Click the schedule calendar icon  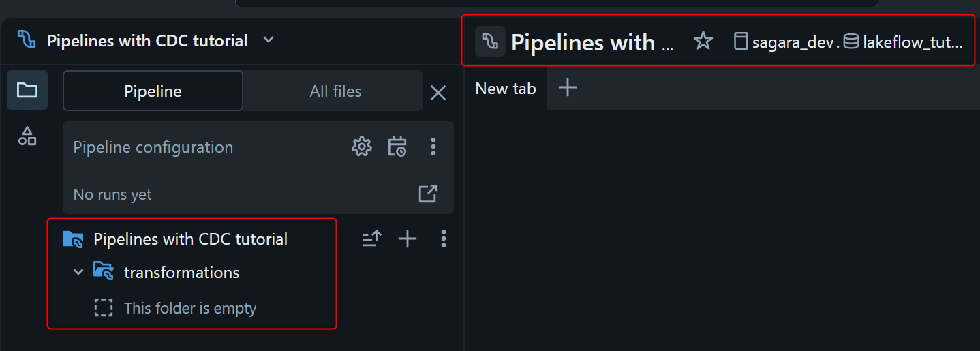(397, 147)
